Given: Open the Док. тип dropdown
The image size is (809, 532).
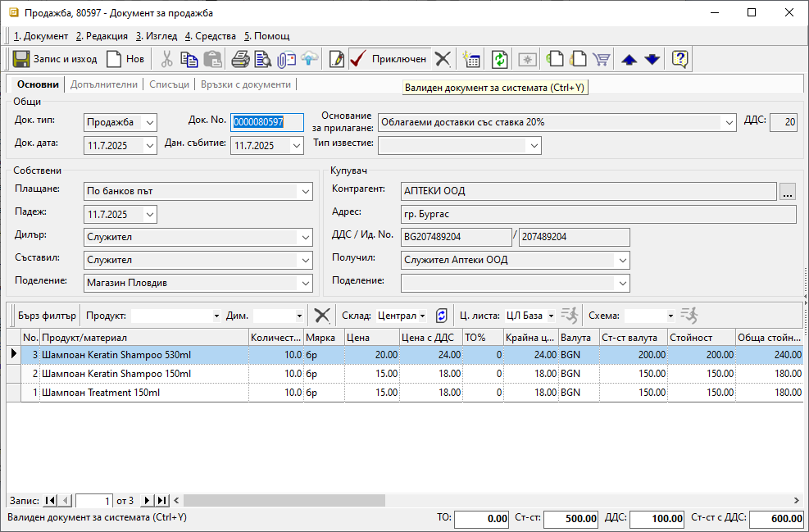Looking at the screenshot, I should tap(150, 123).
